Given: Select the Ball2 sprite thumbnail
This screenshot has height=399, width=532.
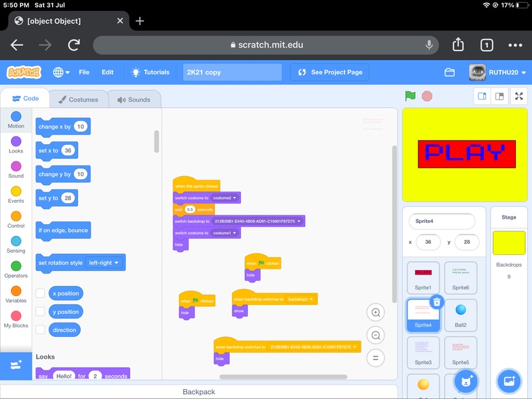Looking at the screenshot, I should (460, 315).
